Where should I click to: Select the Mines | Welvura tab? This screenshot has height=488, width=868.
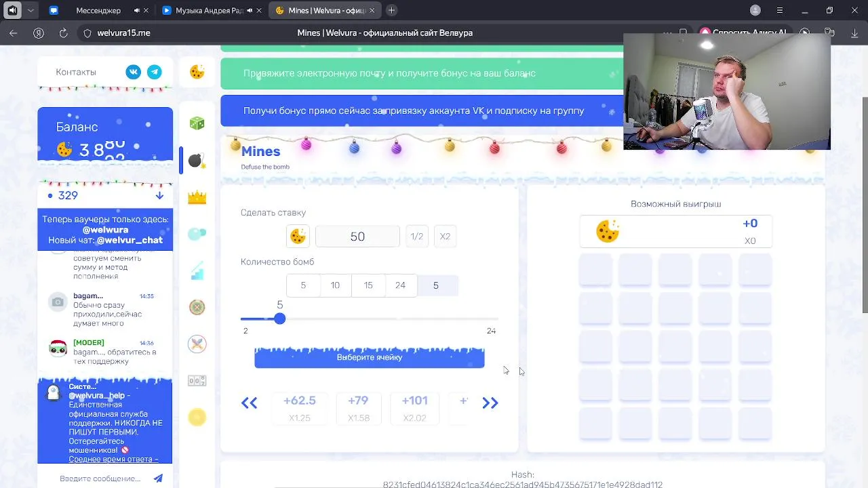tap(325, 10)
